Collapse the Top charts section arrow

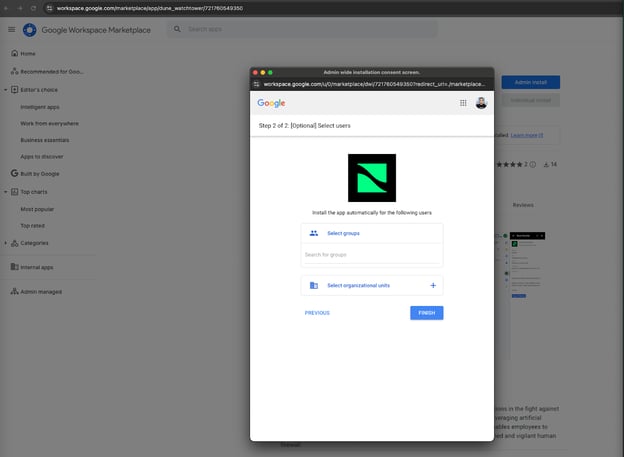click(6, 192)
